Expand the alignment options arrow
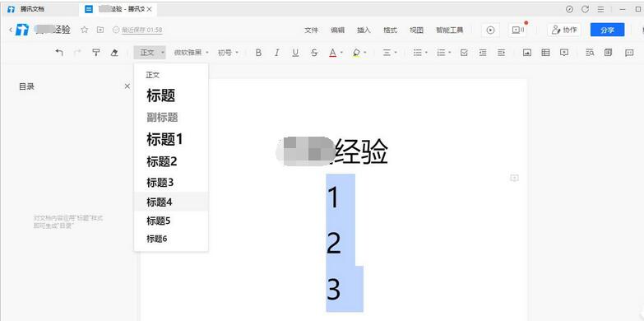The image size is (644, 321). (396, 53)
